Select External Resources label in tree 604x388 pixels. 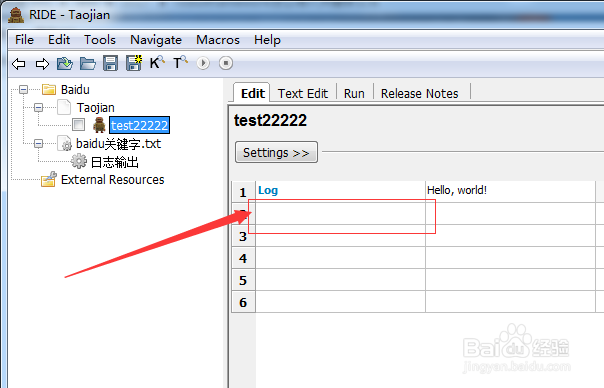(112, 180)
